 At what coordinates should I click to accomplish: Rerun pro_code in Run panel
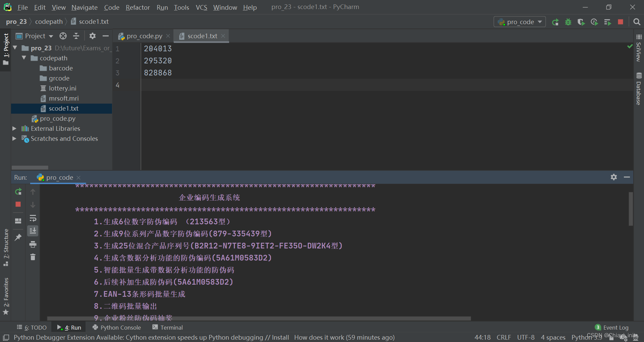(x=18, y=191)
